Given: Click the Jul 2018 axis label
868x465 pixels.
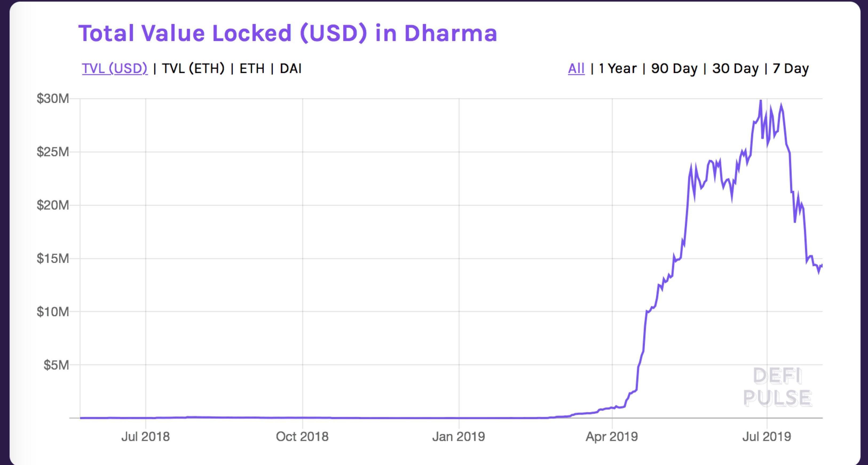Looking at the screenshot, I should (x=145, y=436).
